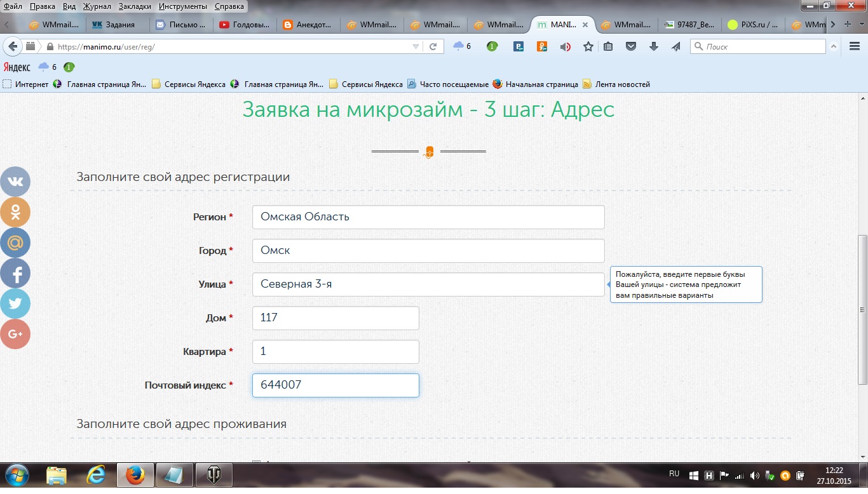Share via Odnoklassniki sidebar icon
This screenshot has width=868, height=494.
[15, 212]
